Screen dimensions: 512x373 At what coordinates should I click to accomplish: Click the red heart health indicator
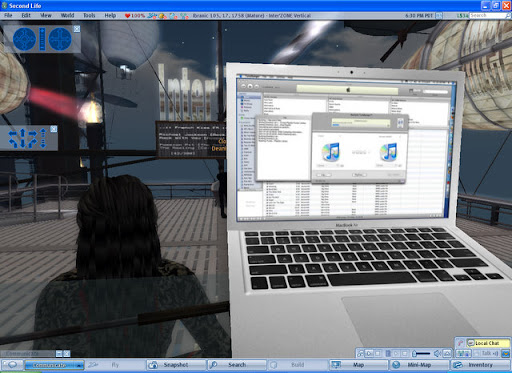127,16
